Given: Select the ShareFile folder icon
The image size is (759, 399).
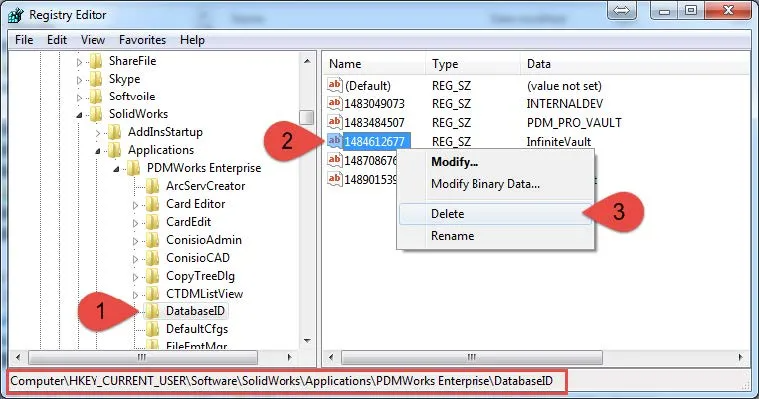Looking at the screenshot, I should [x=96, y=61].
